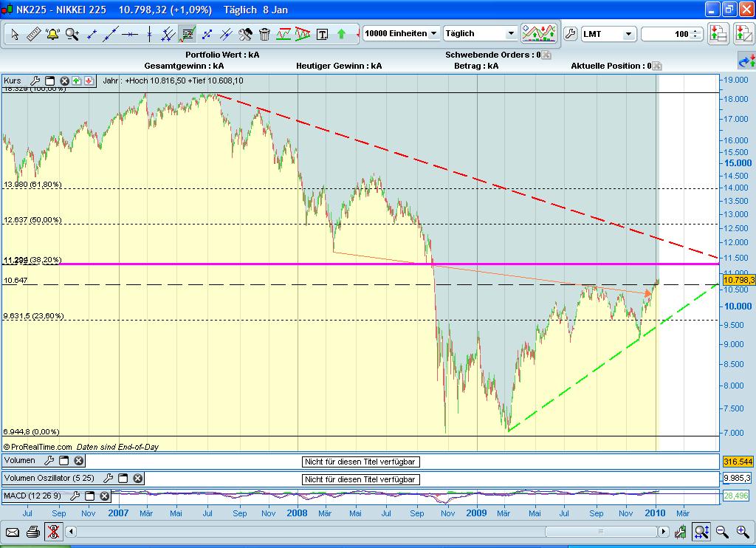756x548 pixels.
Task: Click the blue arrow trade icon
Action: pos(747,61)
